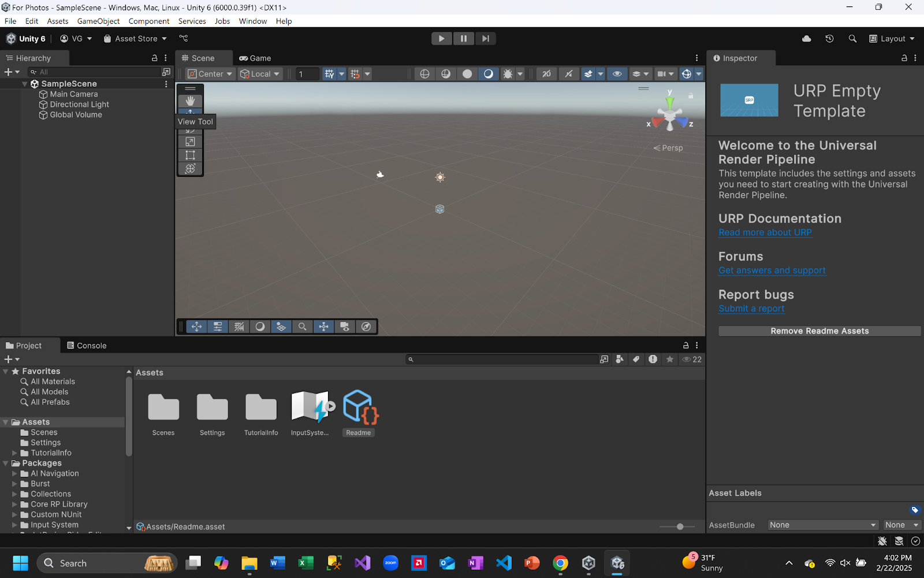This screenshot has width=924, height=578.
Task: Click search by type icon in Project
Action: pyautogui.click(x=620, y=359)
